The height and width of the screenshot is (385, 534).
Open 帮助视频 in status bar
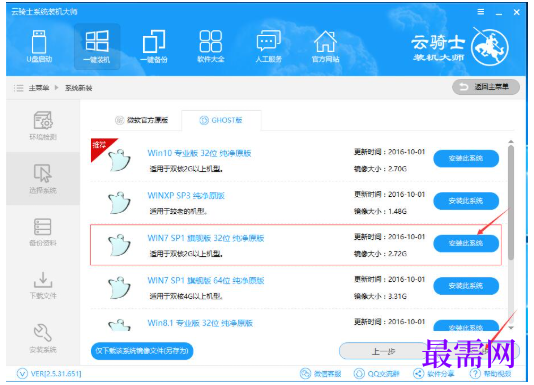(490, 374)
